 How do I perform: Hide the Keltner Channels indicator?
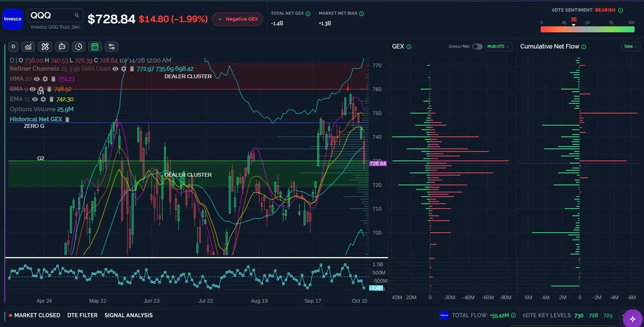point(115,69)
